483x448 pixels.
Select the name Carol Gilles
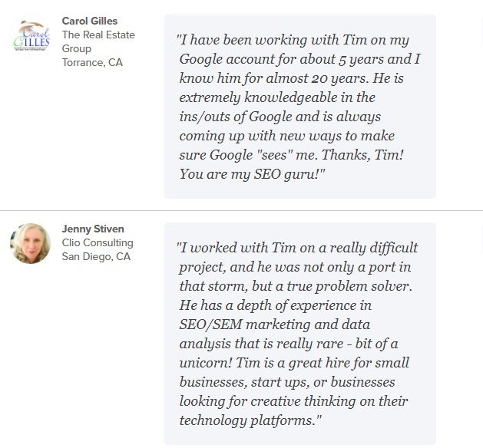click(90, 21)
